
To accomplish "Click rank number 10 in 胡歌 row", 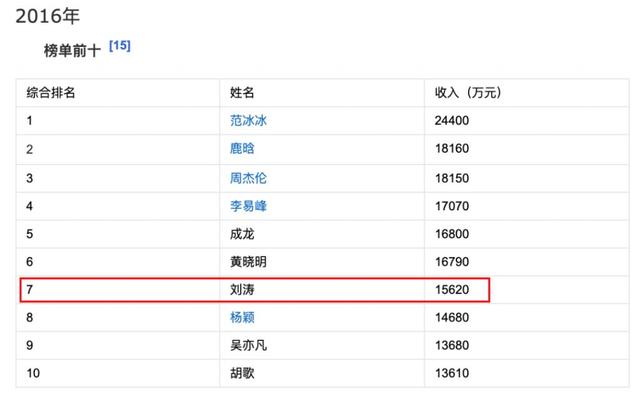I will coord(33,373).
